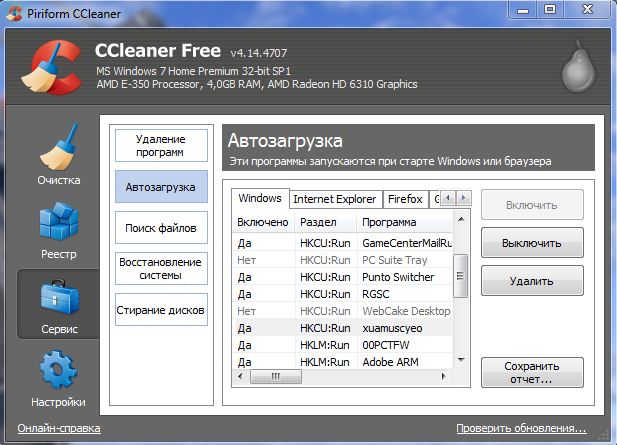This screenshot has width=617, height=445.
Task: Sort by Программа column header
Action: [405, 222]
